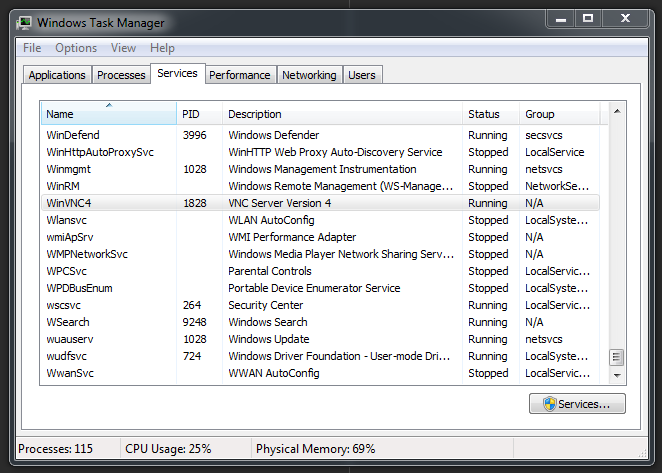Switch to the Performance tab

pyautogui.click(x=240, y=75)
